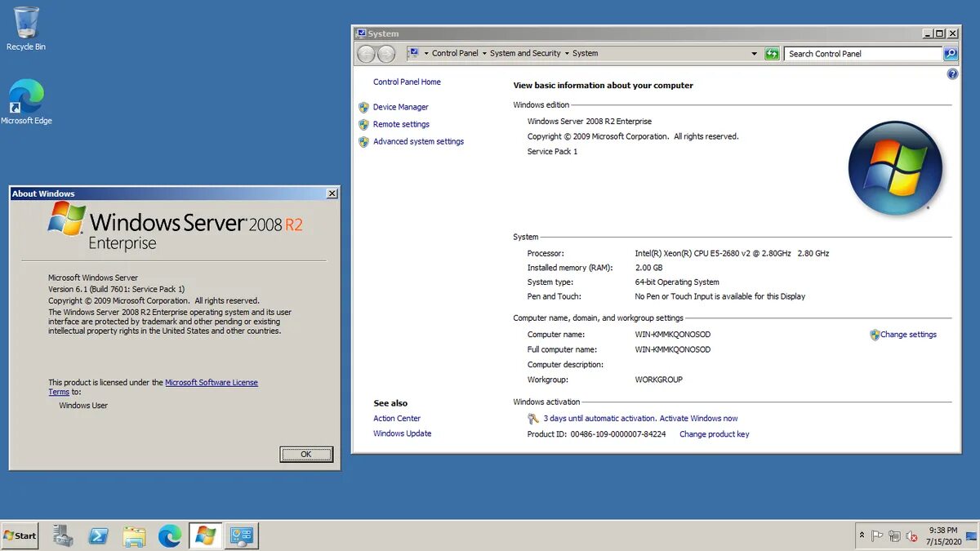Click the search magnifier button
Screen dimensions: 980x551
(951, 54)
